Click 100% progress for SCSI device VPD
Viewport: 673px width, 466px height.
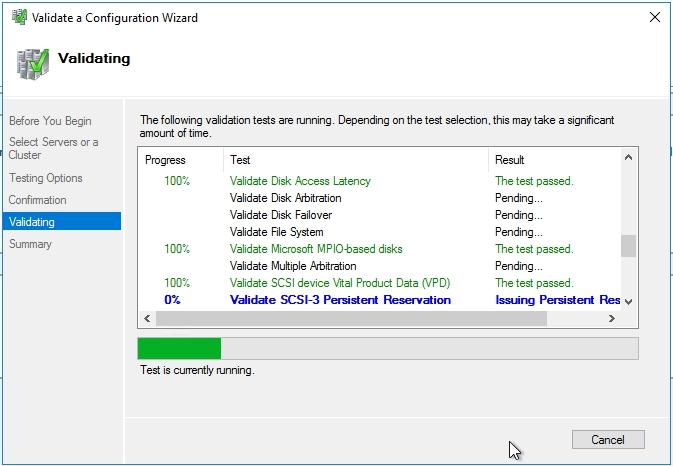177,283
